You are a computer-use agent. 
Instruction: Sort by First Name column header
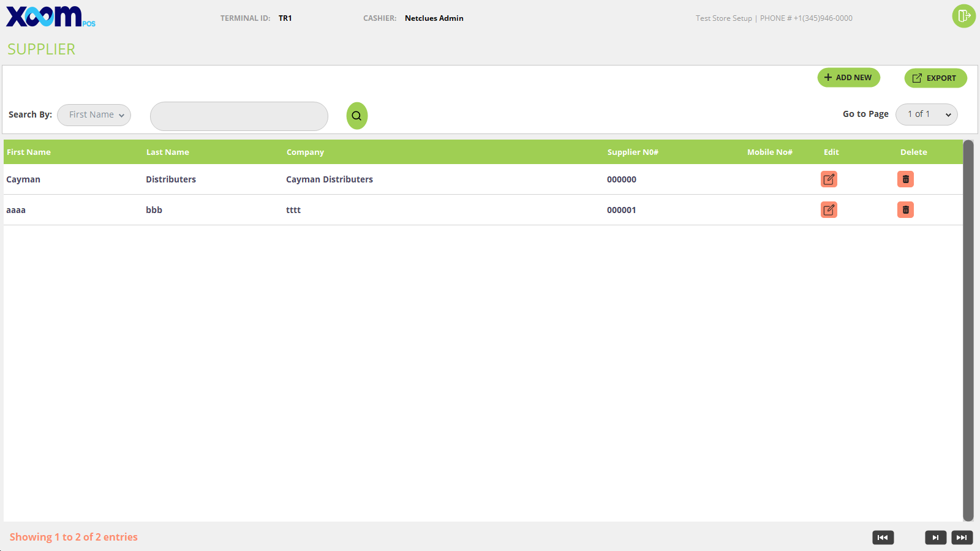click(x=29, y=152)
